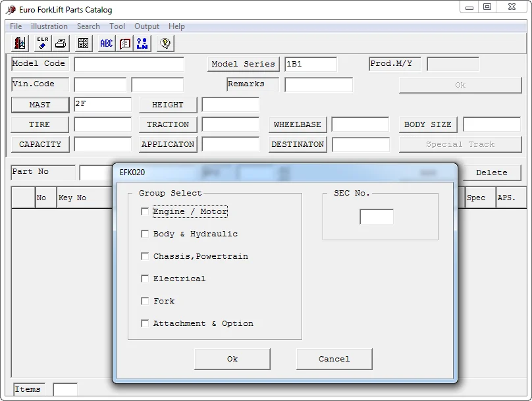532x401 pixels.
Task: Click the APPLICATON input field
Action: tap(230, 144)
